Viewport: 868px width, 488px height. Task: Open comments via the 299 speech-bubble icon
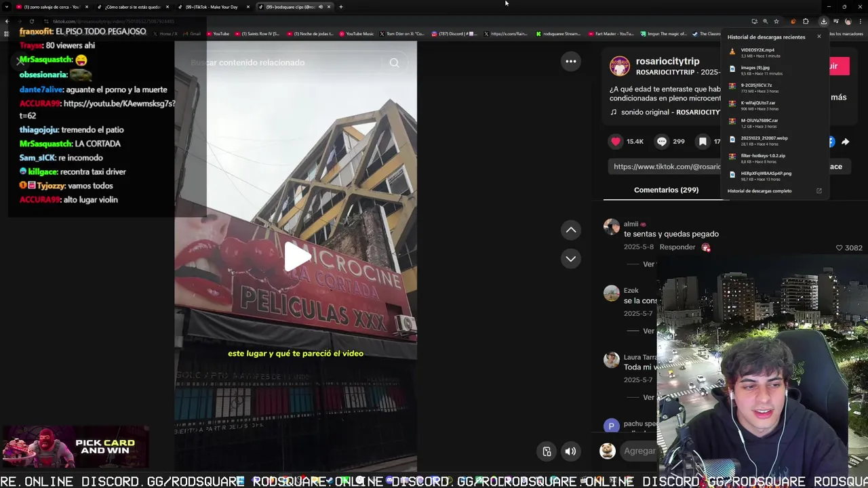(x=662, y=142)
